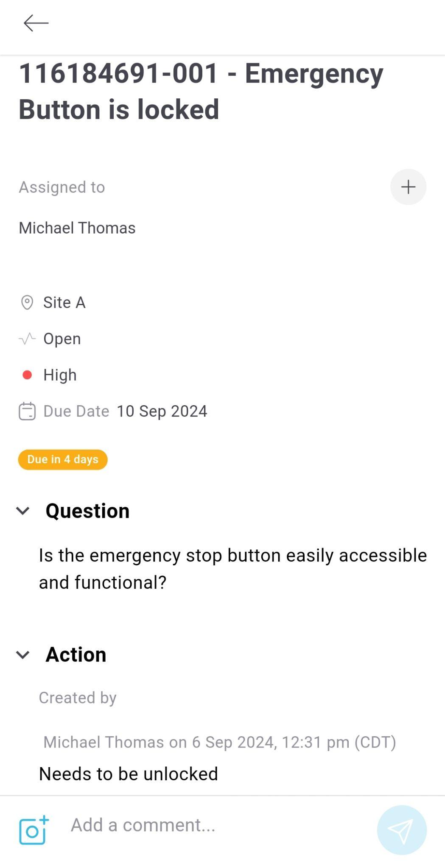Send comment with paper plane icon
The width and height of the screenshot is (445, 868).
coord(402,830)
